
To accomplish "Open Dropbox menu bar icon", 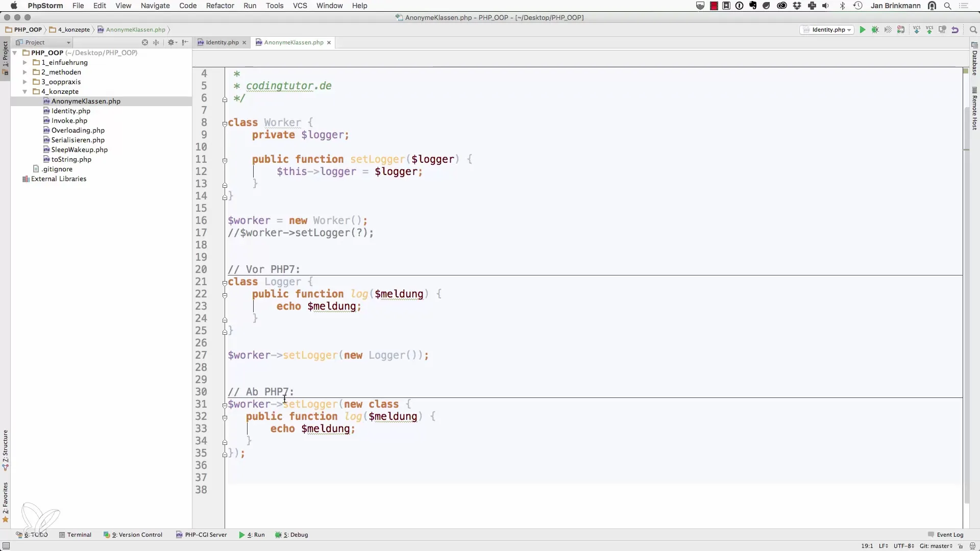I will [797, 6].
